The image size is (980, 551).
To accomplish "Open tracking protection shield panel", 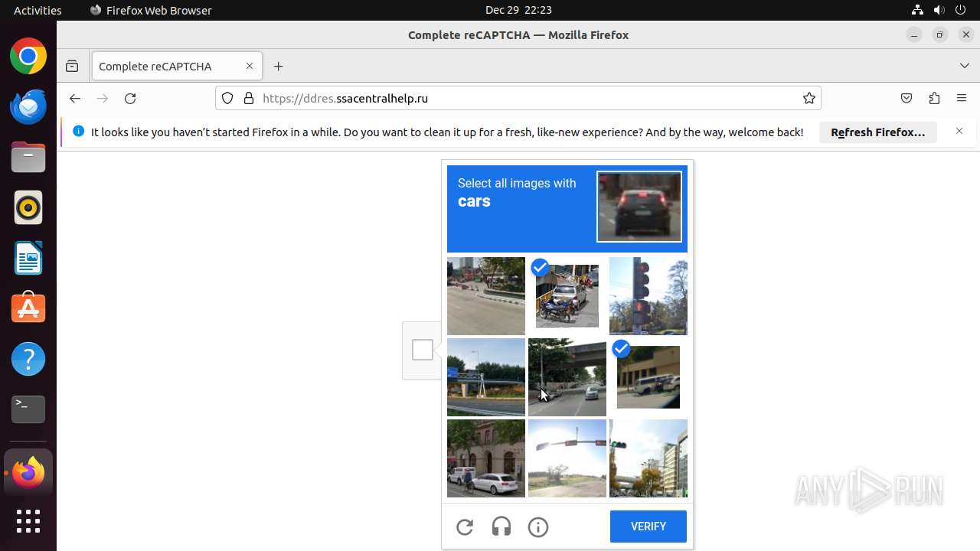I will (x=227, y=98).
